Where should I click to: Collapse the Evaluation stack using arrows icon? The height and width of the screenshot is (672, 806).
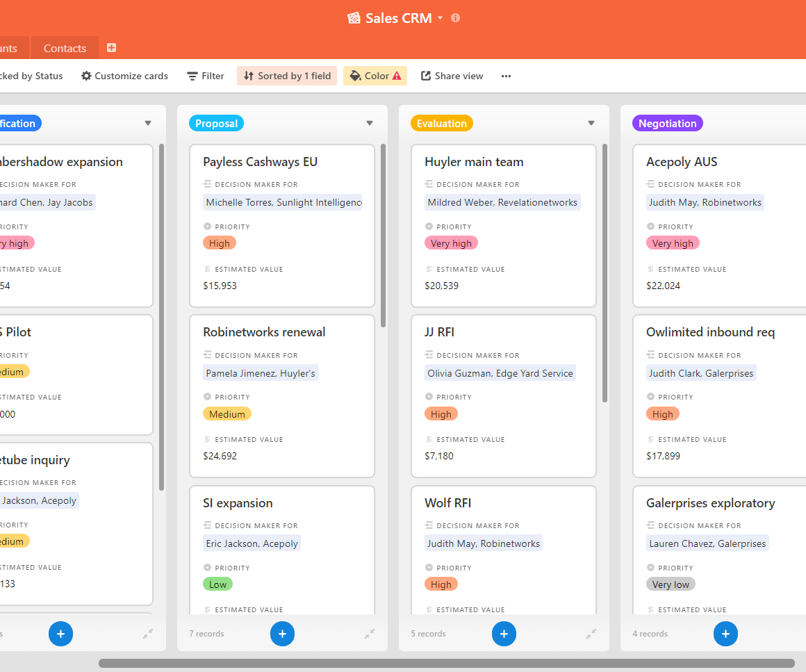pos(591,634)
